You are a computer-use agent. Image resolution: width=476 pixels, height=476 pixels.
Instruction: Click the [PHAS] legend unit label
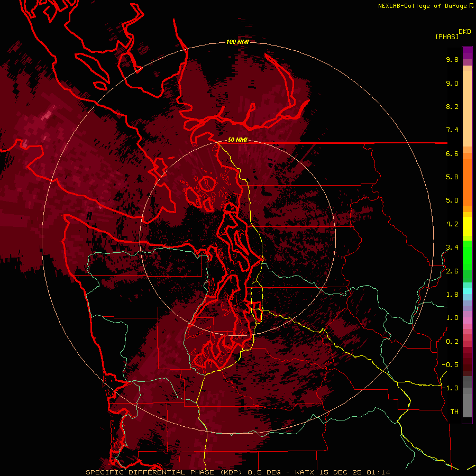[x=447, y=36]
